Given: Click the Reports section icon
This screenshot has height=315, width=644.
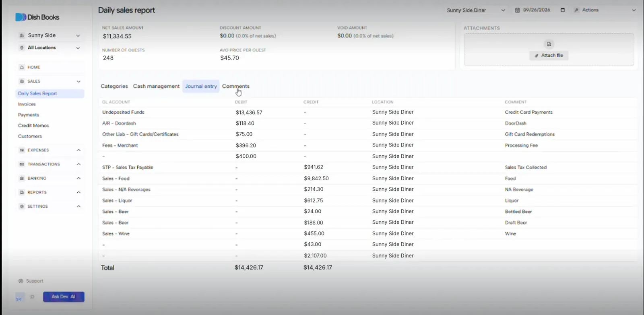Looking at the screenshot, I should tap(22, 192).
